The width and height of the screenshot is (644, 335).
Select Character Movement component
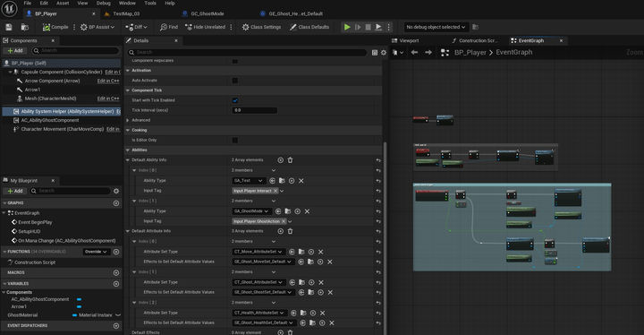tap(62, 129)
